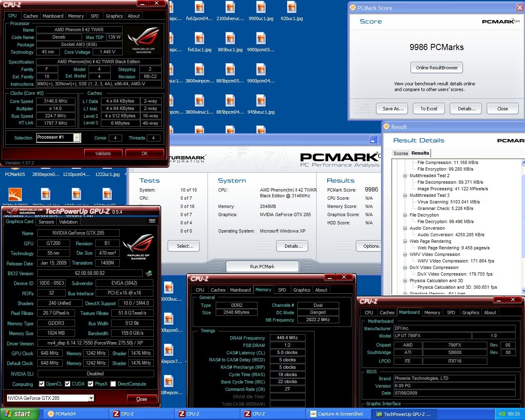Click the Validate button in CPU-Z

point(103,153)
